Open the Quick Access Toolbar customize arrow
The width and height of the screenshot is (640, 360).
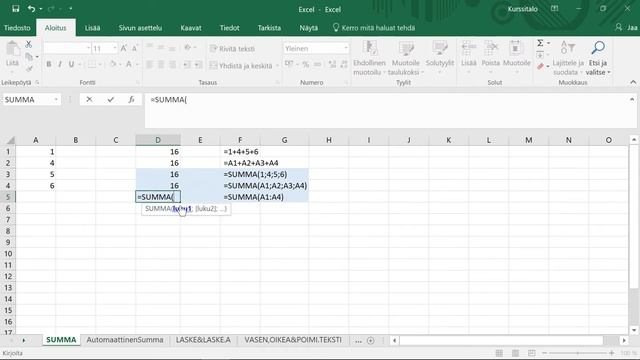(x=70, y=9)
